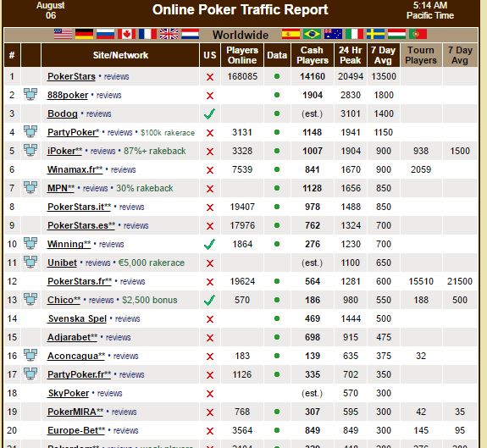Open the Unibet site link
The image size is (487, 448).
pos(62,263)
